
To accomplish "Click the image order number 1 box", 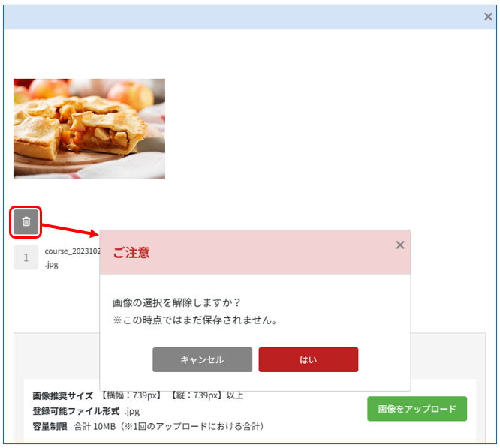I will click(26, 257).
